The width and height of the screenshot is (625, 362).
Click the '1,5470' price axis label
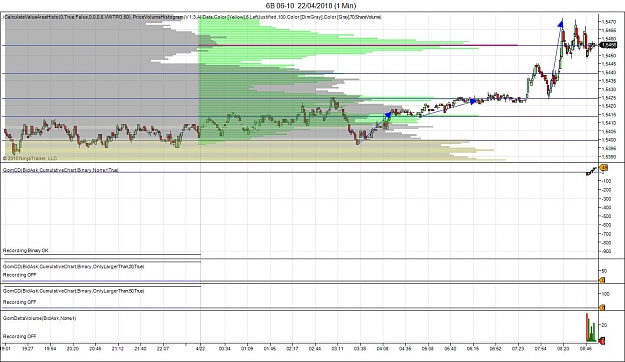[x=608, y=21]
